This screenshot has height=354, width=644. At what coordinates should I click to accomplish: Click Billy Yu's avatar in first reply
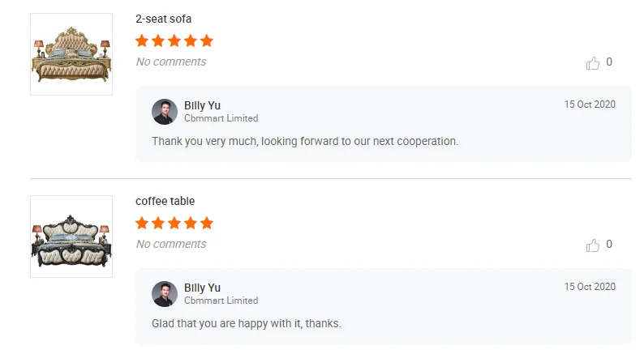click(165, 112)
